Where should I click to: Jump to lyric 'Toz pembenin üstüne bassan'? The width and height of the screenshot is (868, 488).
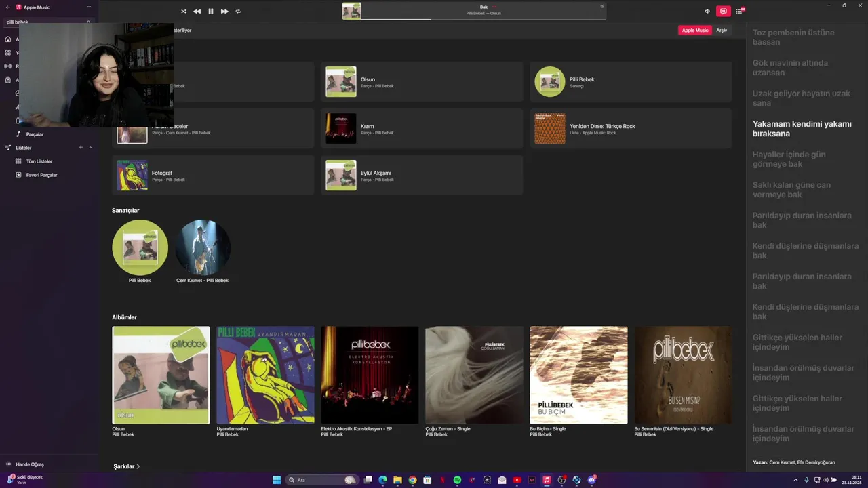pos(793,37)
